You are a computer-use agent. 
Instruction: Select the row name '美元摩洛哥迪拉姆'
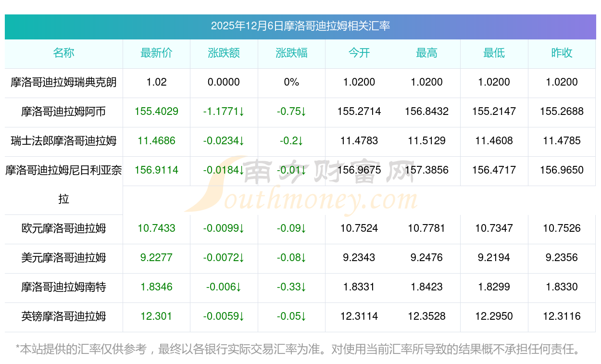64,258
